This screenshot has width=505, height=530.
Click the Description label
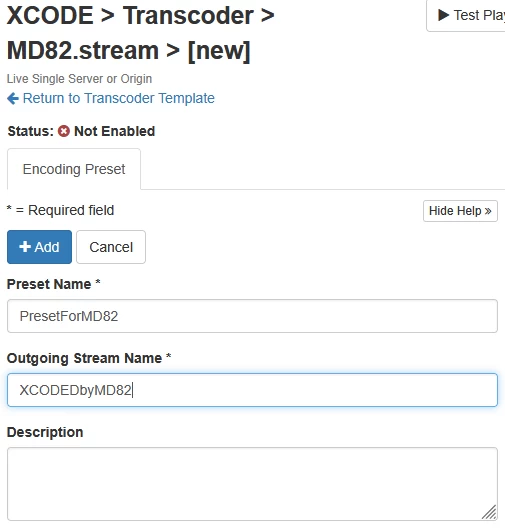(45, 432)
